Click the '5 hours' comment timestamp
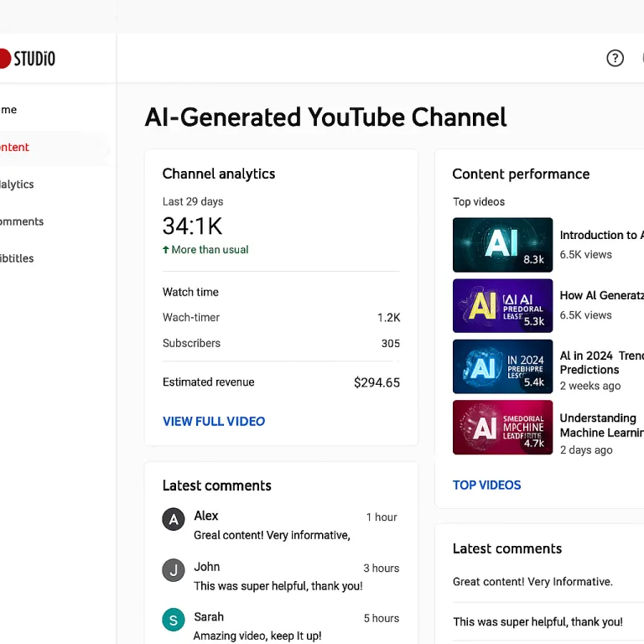Image resolution: width=644 pixels, height=644 pixels. [x=382, y=618]
